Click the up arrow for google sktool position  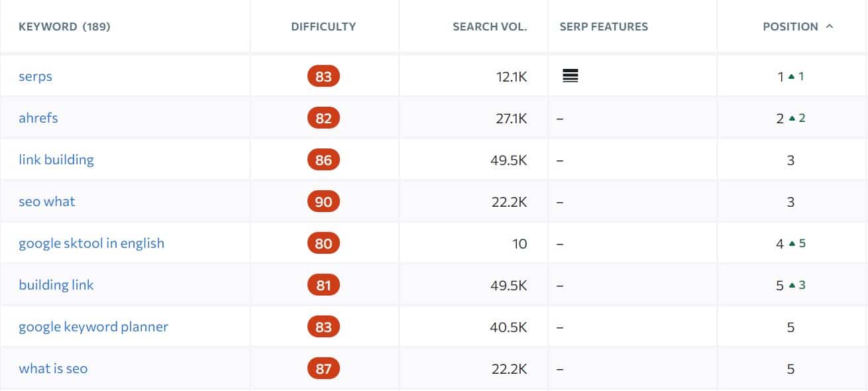(790, 243)
